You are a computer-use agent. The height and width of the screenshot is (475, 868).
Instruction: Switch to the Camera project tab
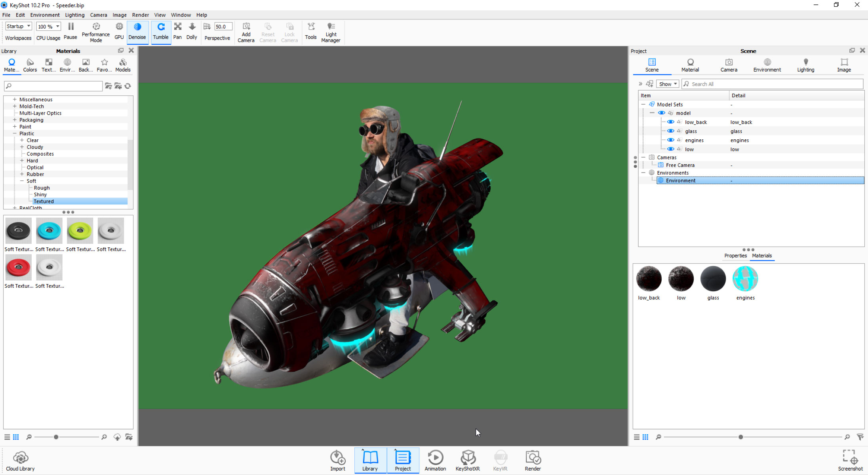click(x=729, y=65)
